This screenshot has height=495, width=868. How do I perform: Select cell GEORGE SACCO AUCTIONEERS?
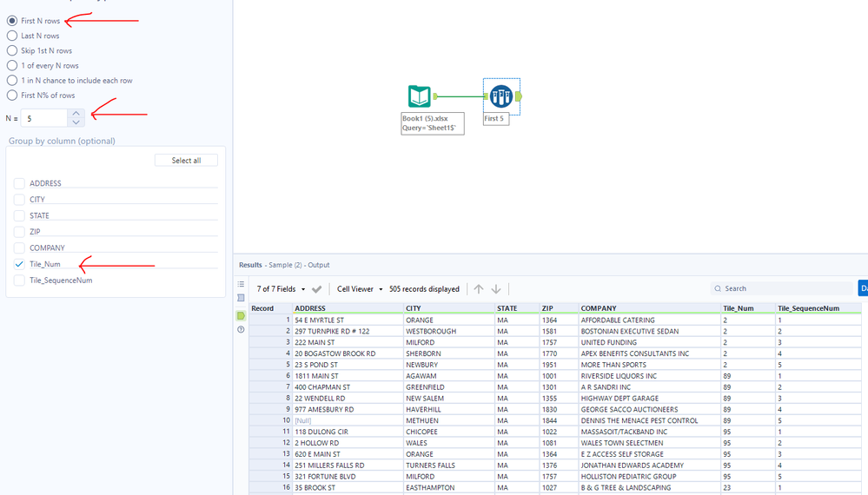[650, 409]
